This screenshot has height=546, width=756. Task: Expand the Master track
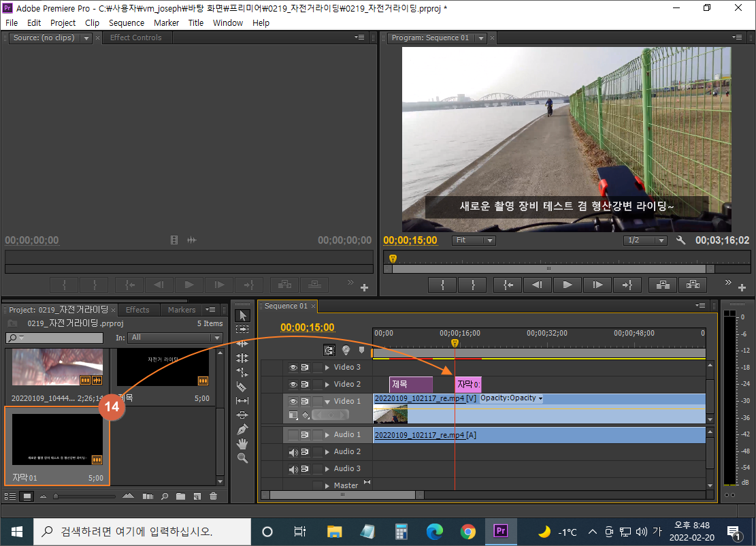[x=327, y=485]
